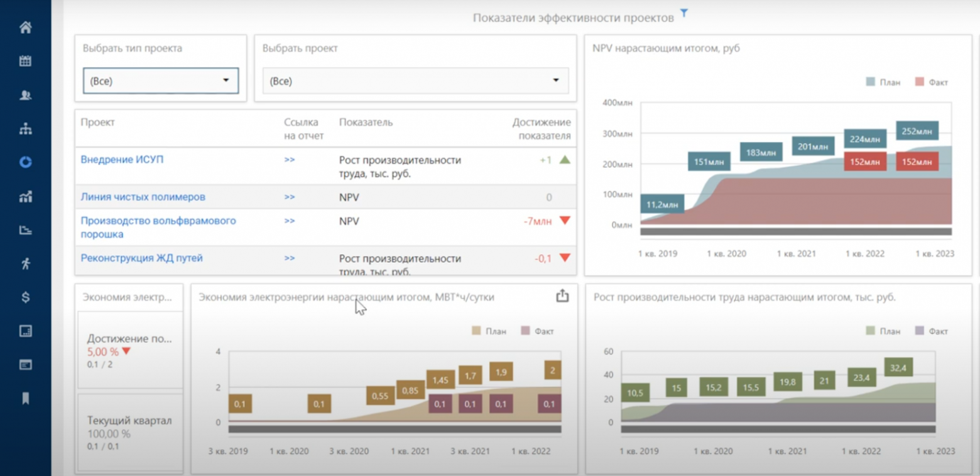
Task: Click report link arrows for Линия чистых полимеров
Action: click(x=289, y=197)
